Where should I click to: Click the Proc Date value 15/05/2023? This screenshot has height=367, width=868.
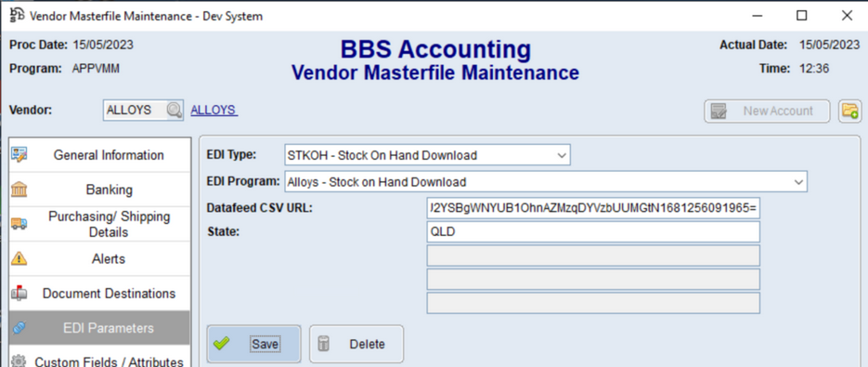coord(103,45)
